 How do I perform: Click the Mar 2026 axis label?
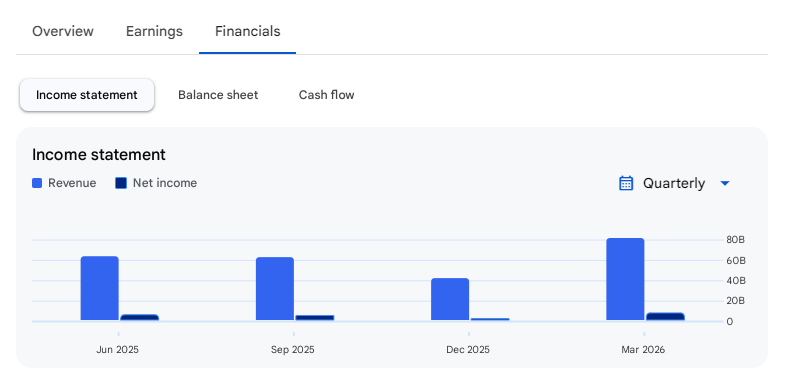[x=643, y=350]
